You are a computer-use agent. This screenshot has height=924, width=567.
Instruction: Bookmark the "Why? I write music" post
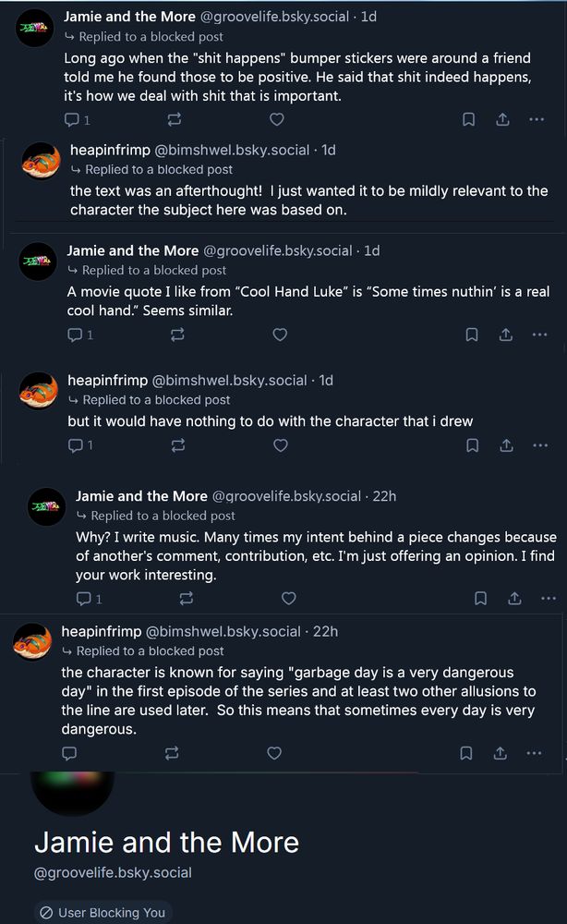pos(480,599)
